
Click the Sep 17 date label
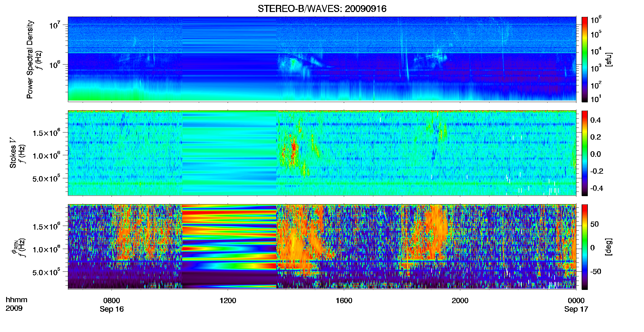[576, 309]
